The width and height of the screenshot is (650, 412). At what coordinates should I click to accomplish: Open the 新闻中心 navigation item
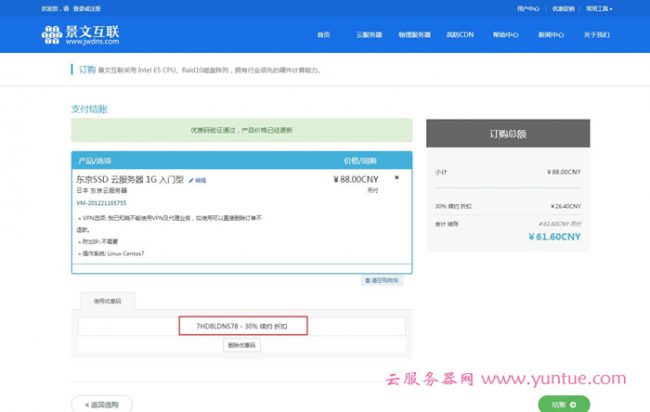tap(551, 35)
